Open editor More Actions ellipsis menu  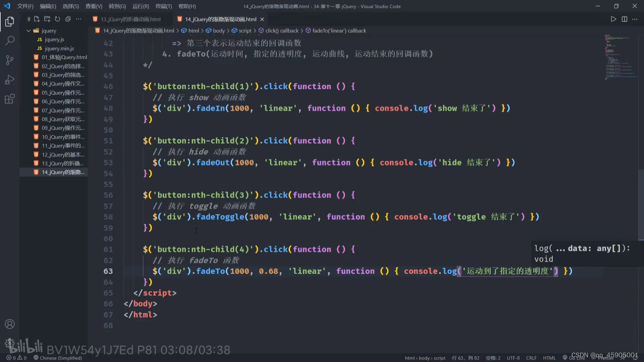[635, 19]
